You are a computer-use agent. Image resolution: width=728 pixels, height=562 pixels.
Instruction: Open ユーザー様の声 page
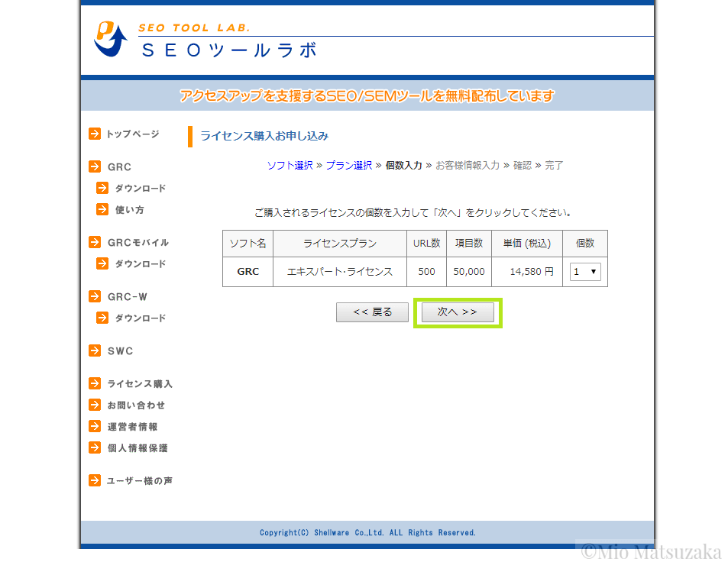[x=139, y=481]
